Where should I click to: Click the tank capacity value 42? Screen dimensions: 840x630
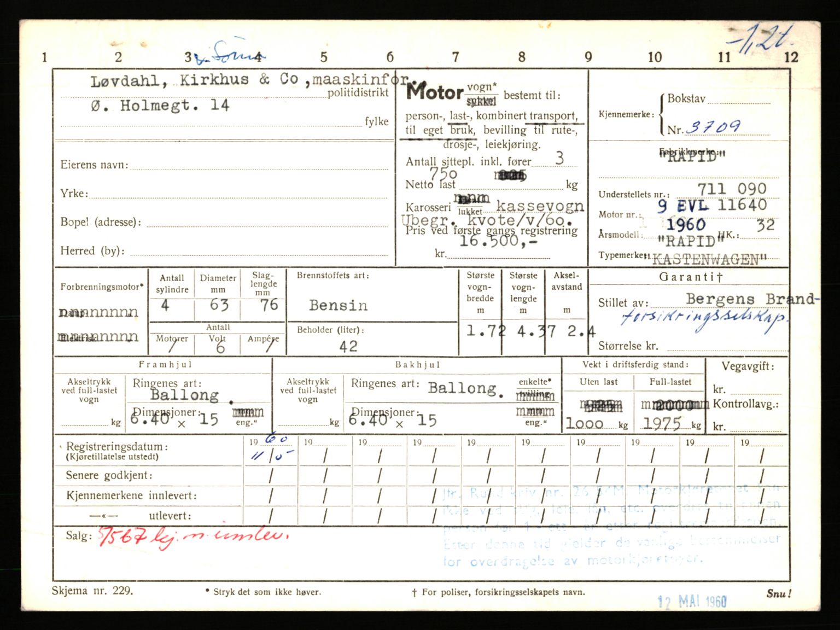coord(348,346)
